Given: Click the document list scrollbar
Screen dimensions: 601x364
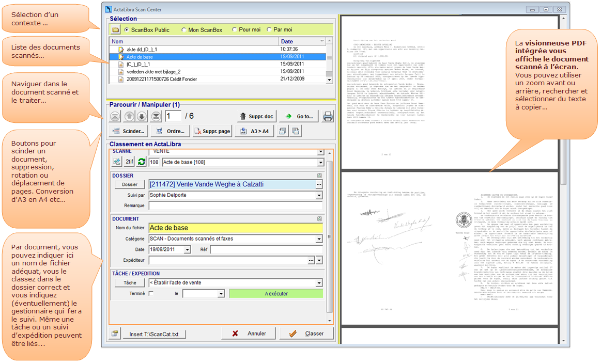Looking at the screenshot, I should click(329, 60).
